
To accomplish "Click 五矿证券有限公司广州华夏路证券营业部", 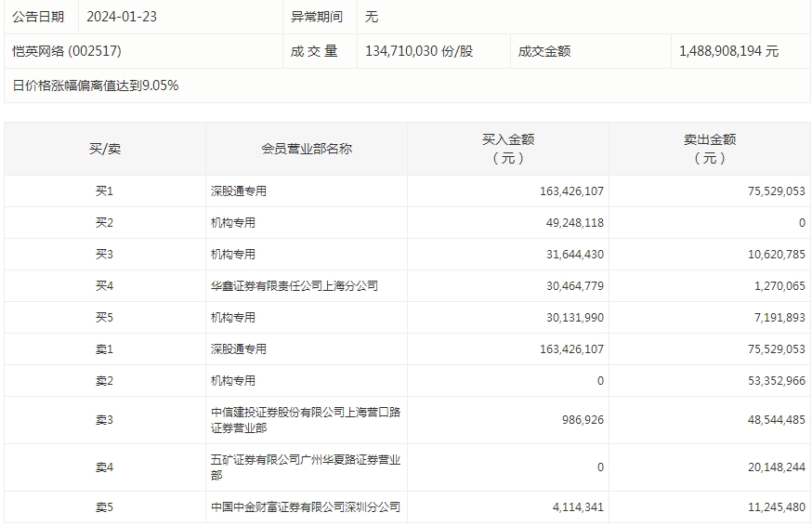I will (306, 467).
